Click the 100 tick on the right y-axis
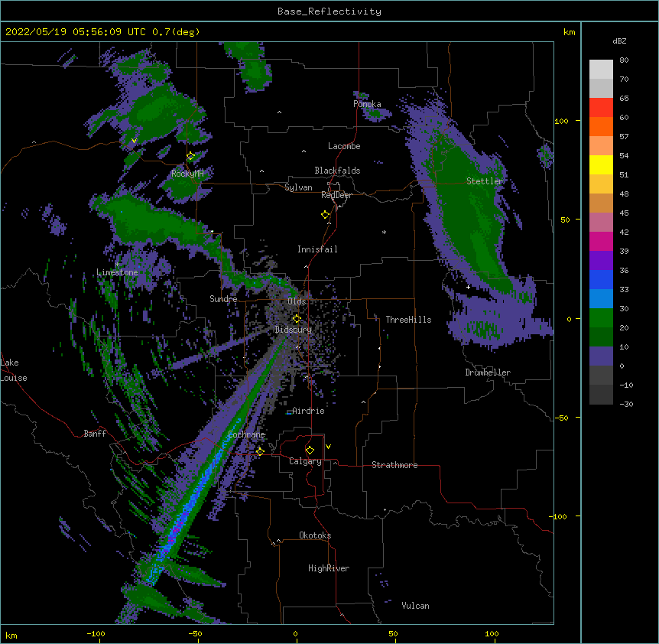Screen dimensions: 659x644 click(561, 122)
